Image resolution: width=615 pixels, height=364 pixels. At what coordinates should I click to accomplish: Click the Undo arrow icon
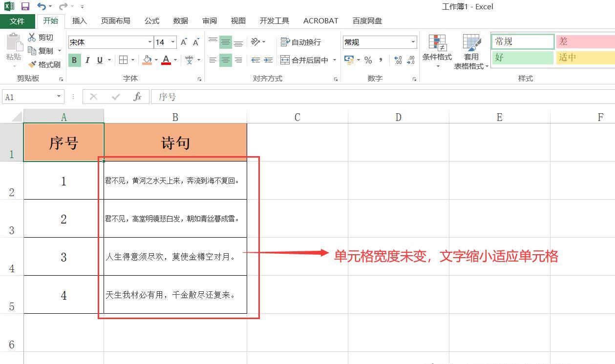point(42,7)
